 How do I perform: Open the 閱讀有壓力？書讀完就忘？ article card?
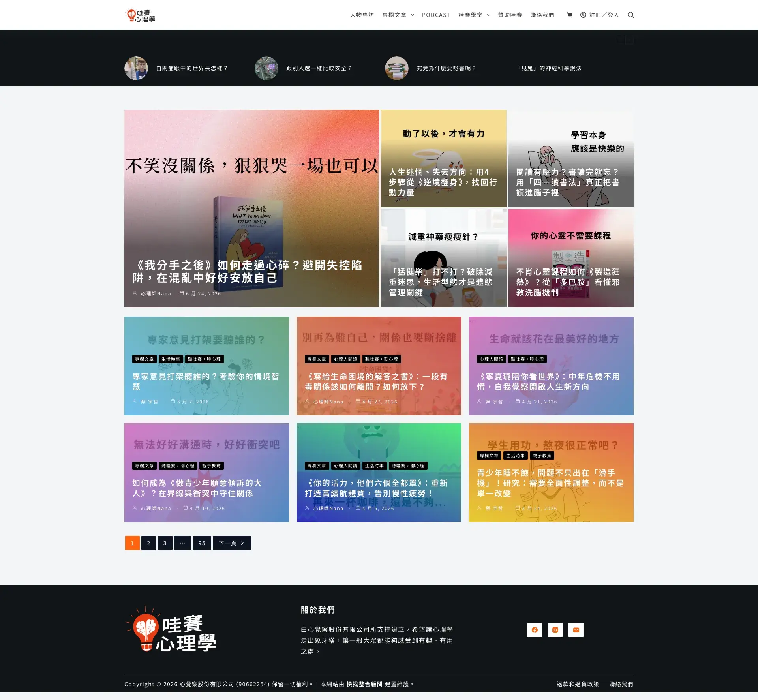(571, 158)
